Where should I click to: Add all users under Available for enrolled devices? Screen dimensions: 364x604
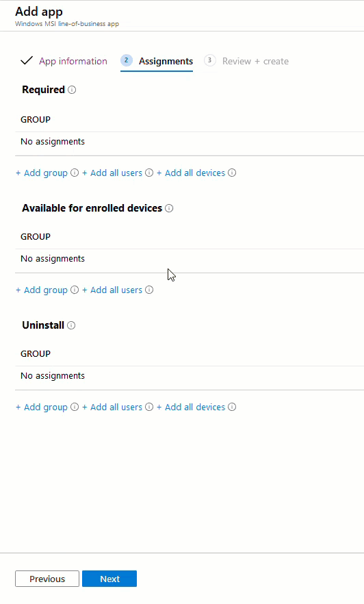pos(112,290)
